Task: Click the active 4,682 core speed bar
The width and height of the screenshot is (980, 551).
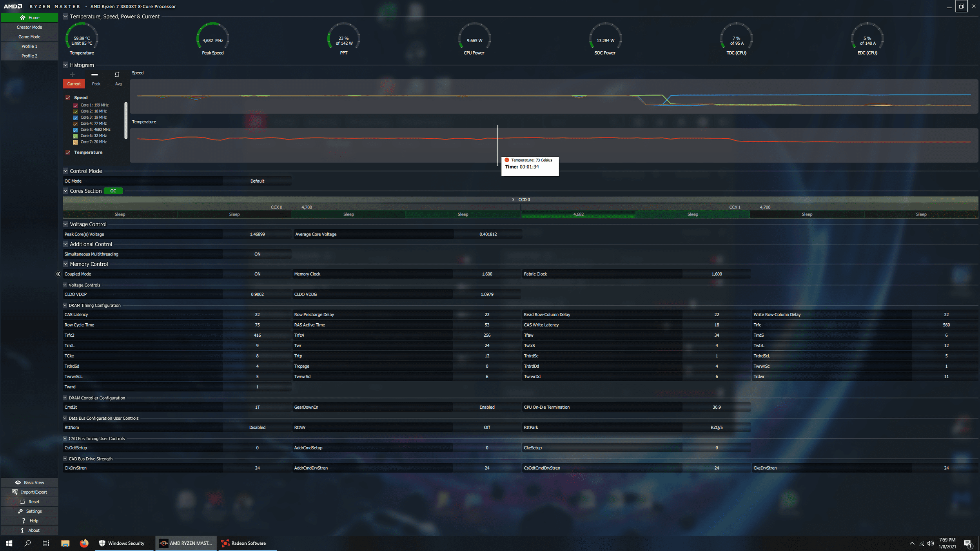Action: pos(578,214)
